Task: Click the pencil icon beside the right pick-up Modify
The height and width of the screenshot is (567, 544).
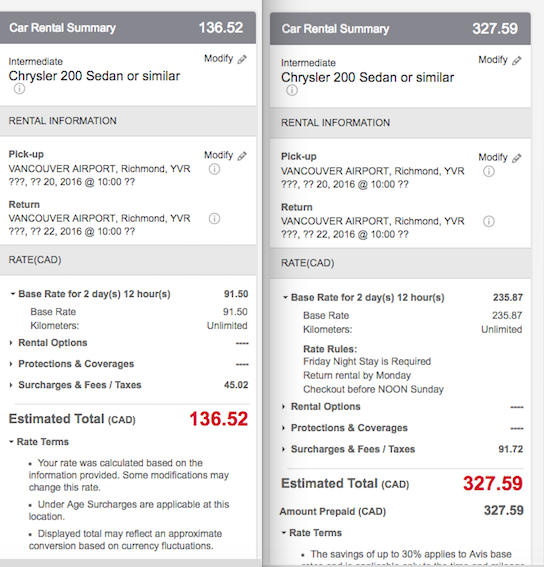Action: [517, 158]
